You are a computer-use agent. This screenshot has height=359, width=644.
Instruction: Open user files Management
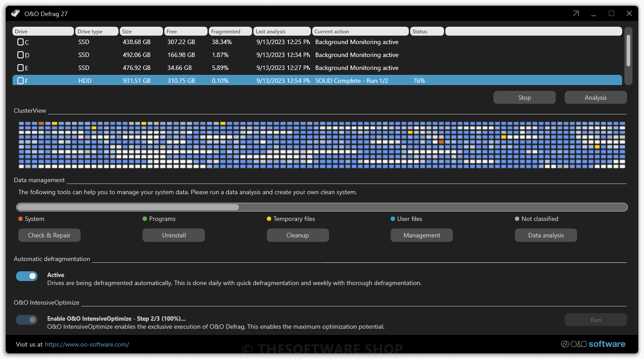click(x=422, y=235)
